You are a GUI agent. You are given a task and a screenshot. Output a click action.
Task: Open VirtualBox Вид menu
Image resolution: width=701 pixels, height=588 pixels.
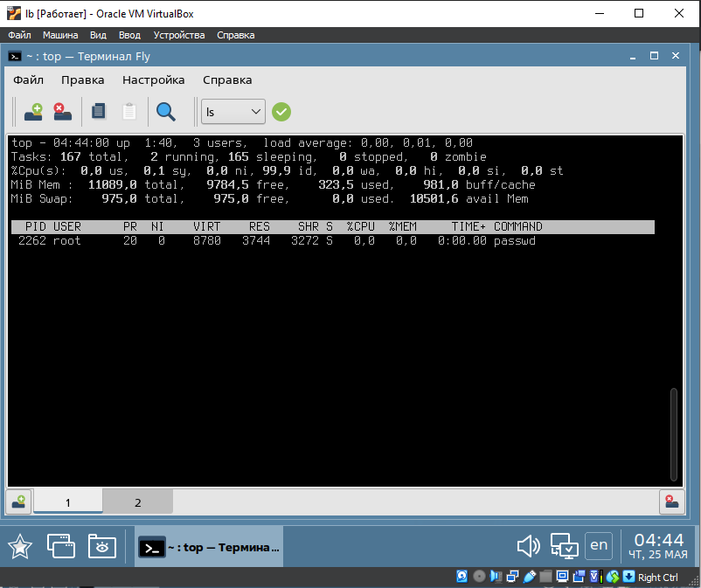(98, 35)
